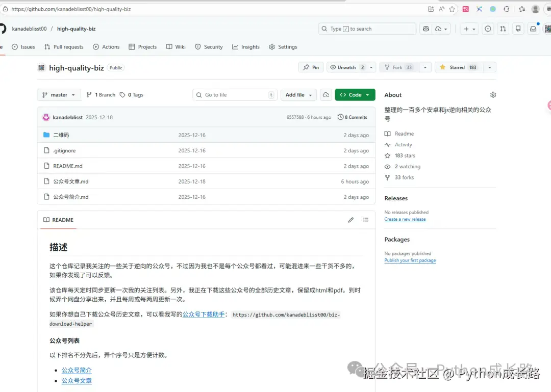Open the Pull requests tab
Viewport: 551px width, 392px height.
click(64, 47)
